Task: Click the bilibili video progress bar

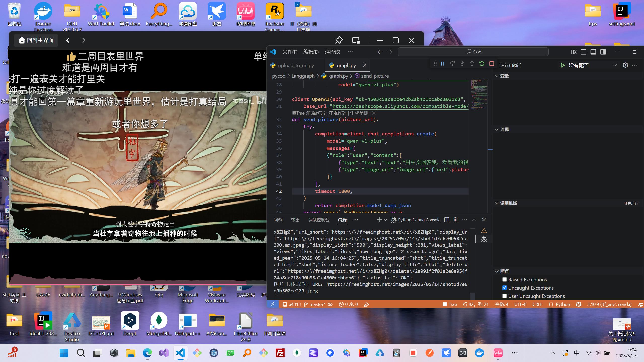Action: click(138, 284)
